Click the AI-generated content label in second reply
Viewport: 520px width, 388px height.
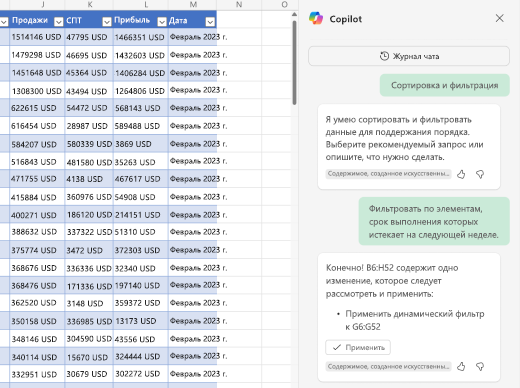click(x=388, y=366)
